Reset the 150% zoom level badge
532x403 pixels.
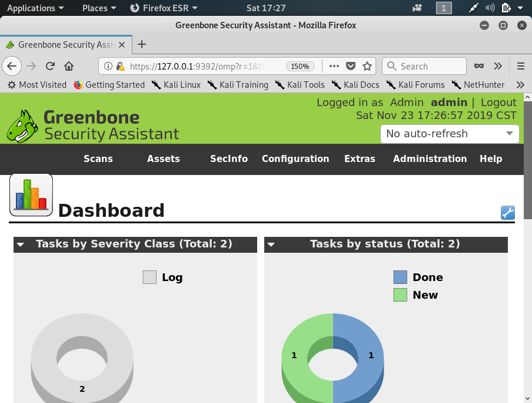click(300, 66)
